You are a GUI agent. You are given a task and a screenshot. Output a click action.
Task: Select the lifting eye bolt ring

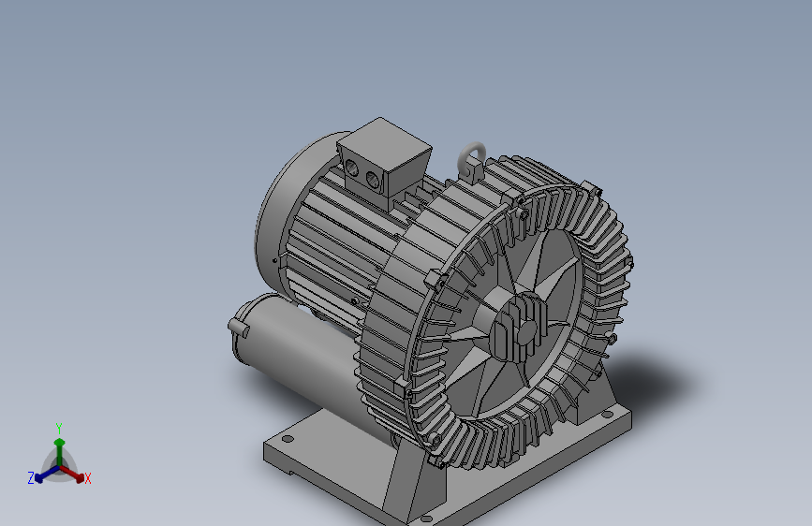click(x=472, y=158)
